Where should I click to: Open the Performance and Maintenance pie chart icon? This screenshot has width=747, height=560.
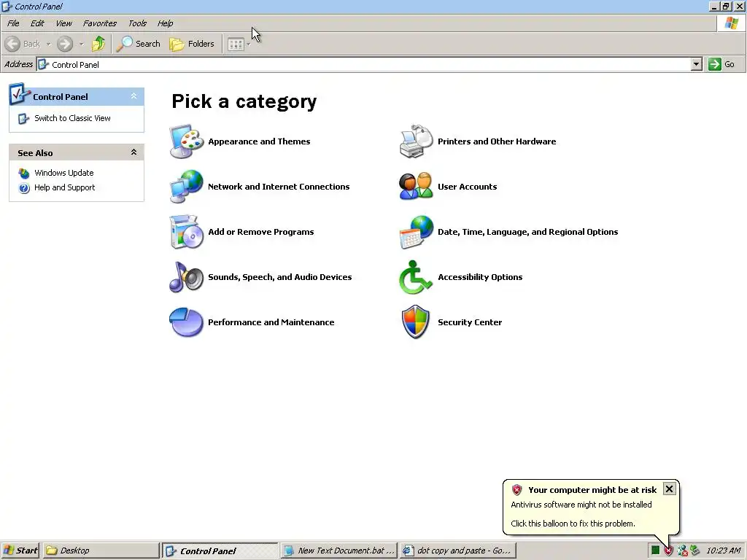[x=186, y=322]
